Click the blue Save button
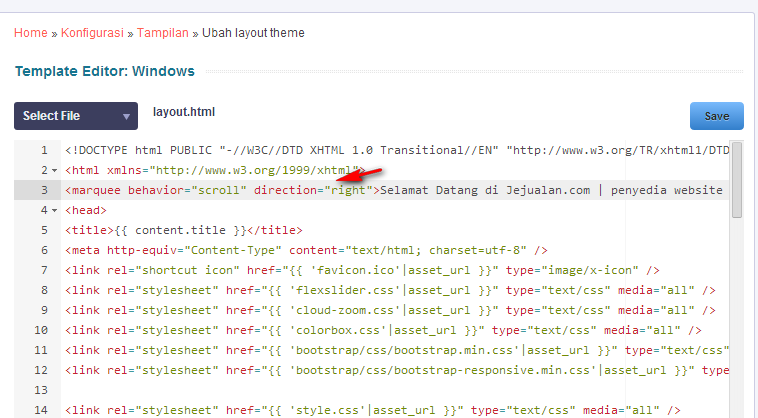The height and width of the screenshot is (418, 758). [x=716, y=116]
